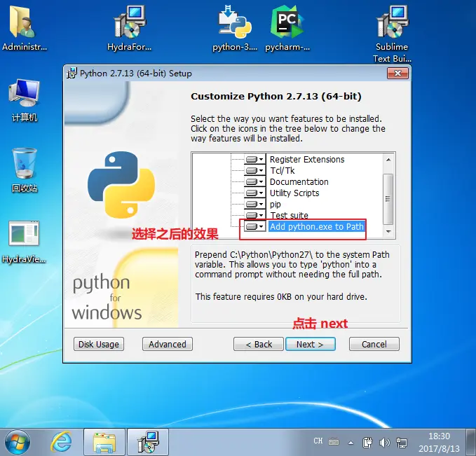This screenshot has height=456, width=476.
Task: Click the CH input language indicator
Action: pyautogui.click(x=318, y=441)
